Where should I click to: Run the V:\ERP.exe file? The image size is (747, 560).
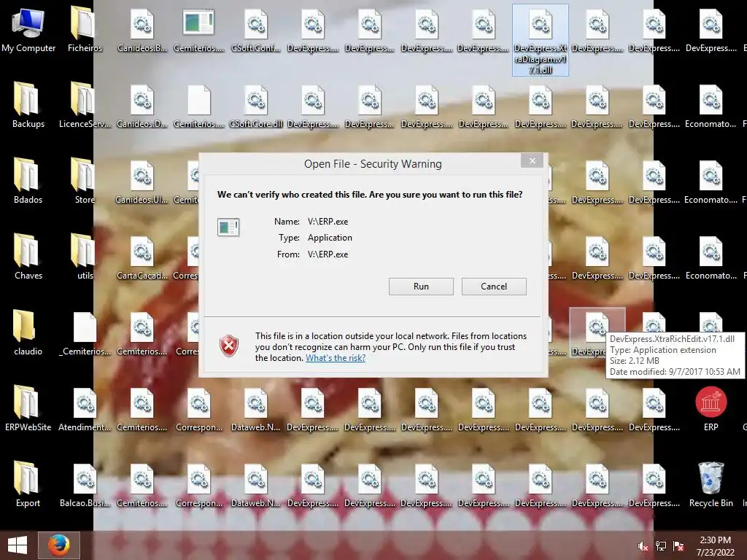tap(421, 286)
